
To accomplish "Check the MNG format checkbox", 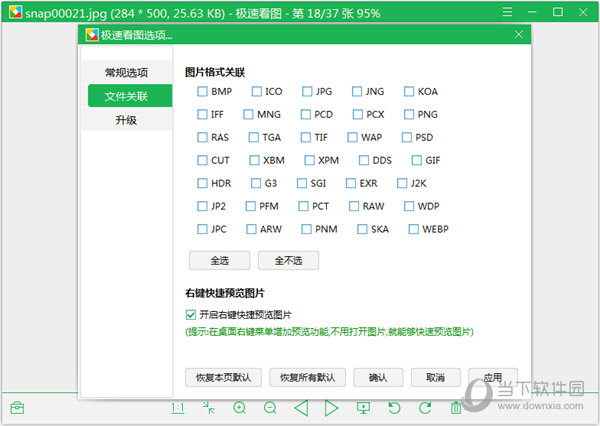I will [x=248, y=114].
